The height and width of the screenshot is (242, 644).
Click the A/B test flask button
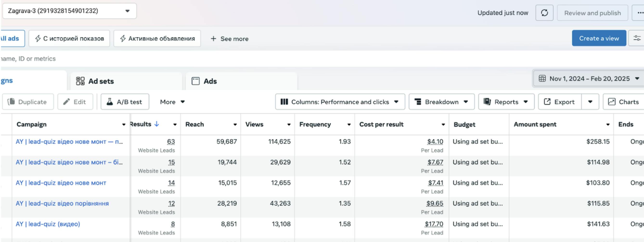click(125, 102)
